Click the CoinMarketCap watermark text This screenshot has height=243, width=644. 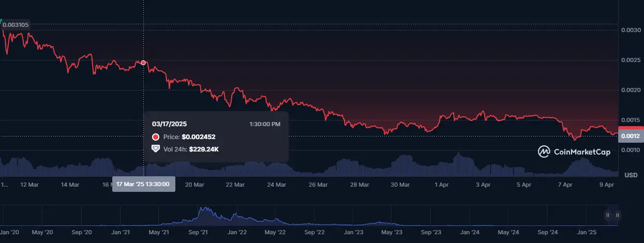coord(582,152)
